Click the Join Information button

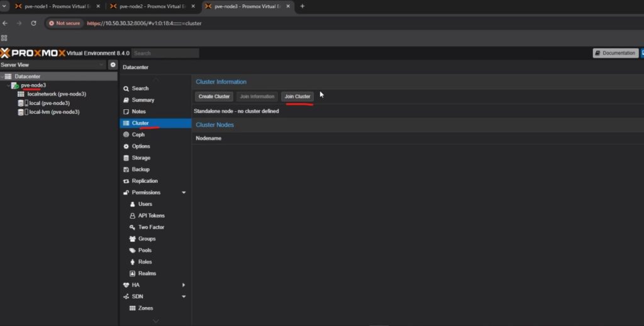click(x=257, y=96)
